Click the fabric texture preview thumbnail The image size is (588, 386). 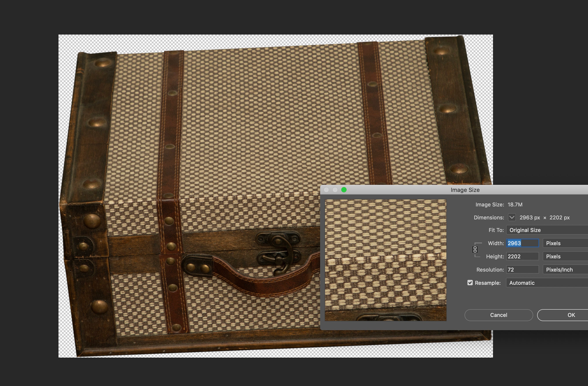coord(385,260)
